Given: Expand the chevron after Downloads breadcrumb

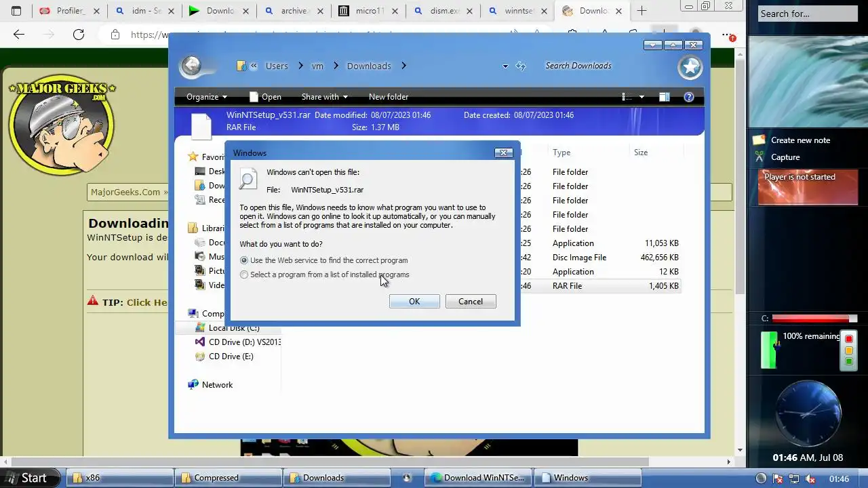Looking at the screenshot, I should (x=403, y=66).
